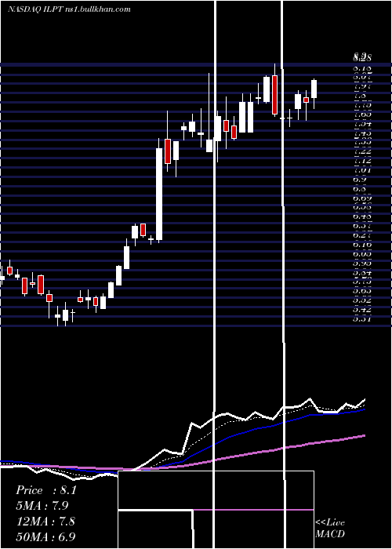392x549 pixels.
Task: Click the tallest white breakout candlestick
Action: [159, 195]
